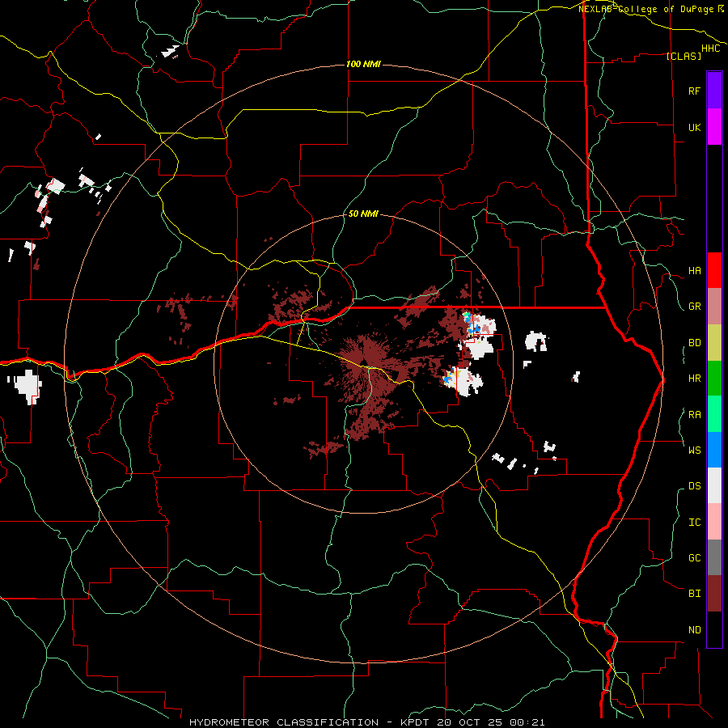Click the UK legend label
The image size is (728, 728).
694,127
